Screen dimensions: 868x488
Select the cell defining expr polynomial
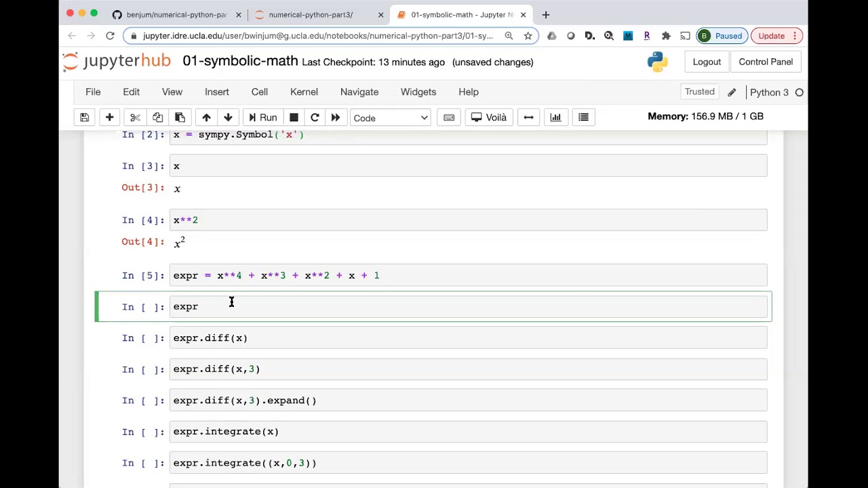pos(469,275)
